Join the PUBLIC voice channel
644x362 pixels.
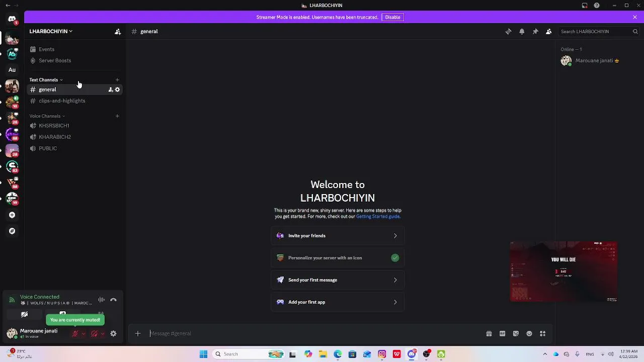[74, 148]
